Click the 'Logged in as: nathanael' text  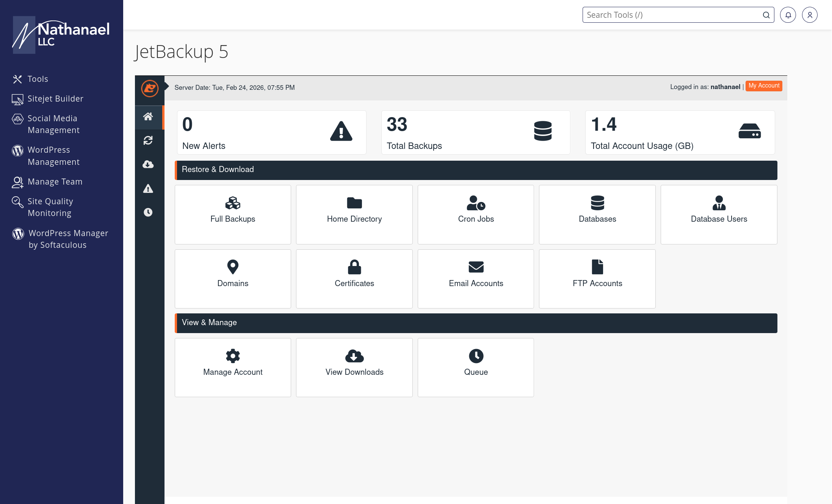point(705,87)
